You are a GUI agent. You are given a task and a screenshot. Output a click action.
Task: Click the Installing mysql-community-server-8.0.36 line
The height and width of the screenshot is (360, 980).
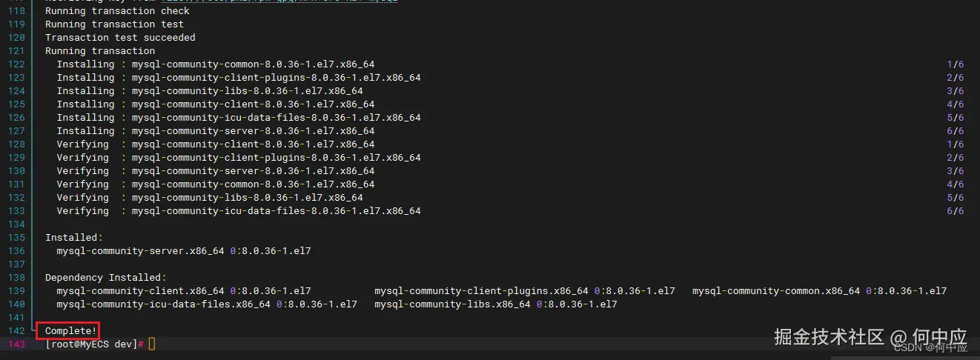[215, 130]
